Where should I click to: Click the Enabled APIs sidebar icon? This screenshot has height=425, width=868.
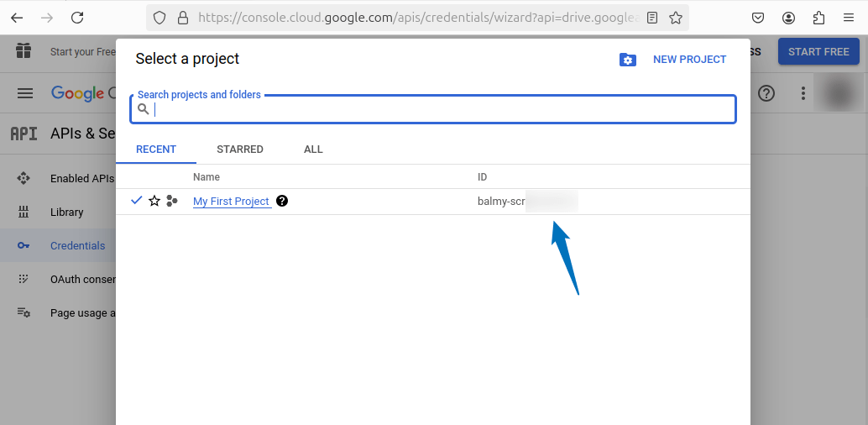click(24, 178)
